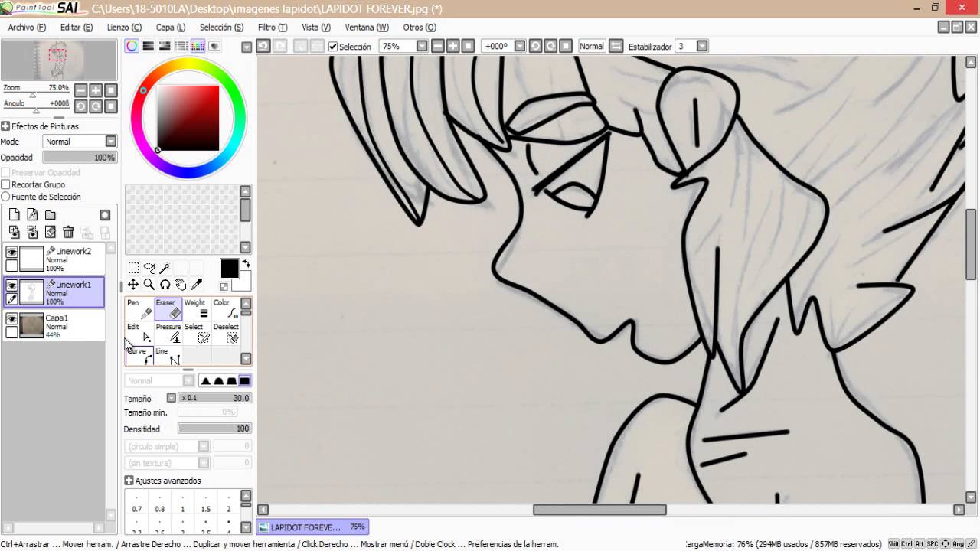
Task: Open the 75% zoom dropdown
Action: 422,46
